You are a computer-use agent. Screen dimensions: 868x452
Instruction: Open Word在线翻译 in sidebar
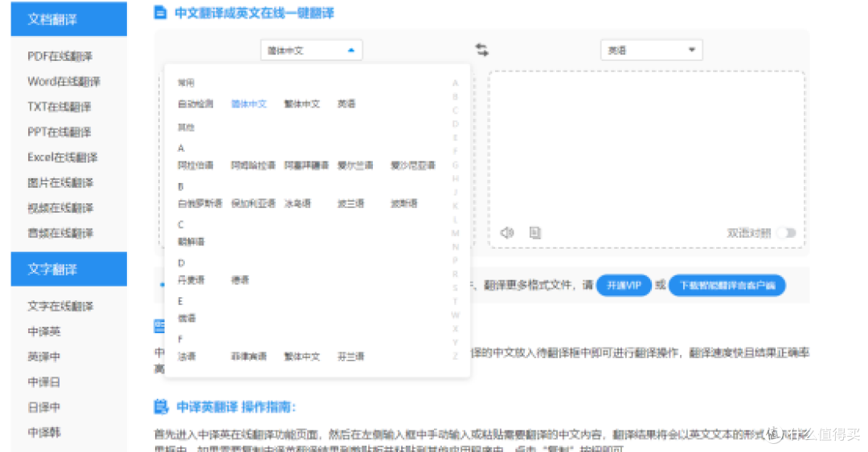(63, 81)
